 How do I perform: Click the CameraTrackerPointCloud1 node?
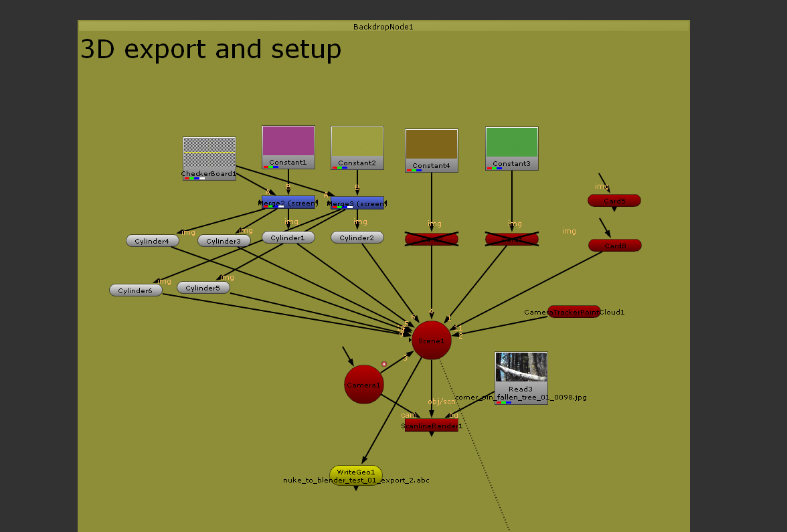(x=574, y=312)
